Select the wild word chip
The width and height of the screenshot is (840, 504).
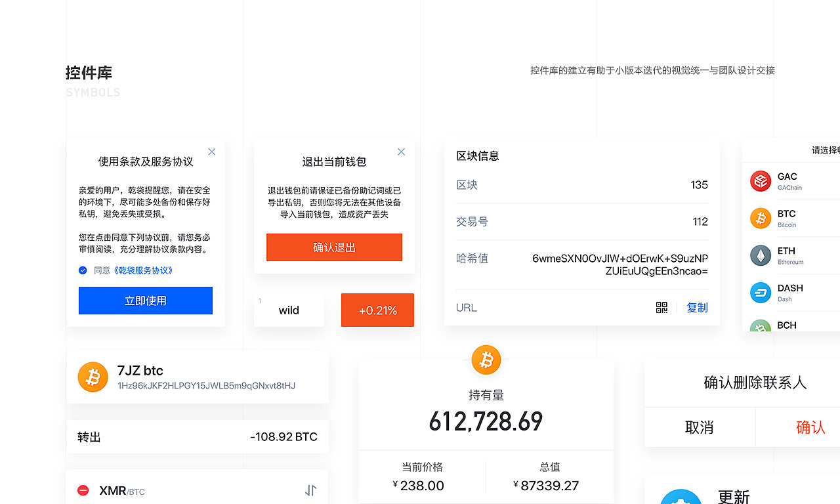pyautogui.click(x=289, y=310)
